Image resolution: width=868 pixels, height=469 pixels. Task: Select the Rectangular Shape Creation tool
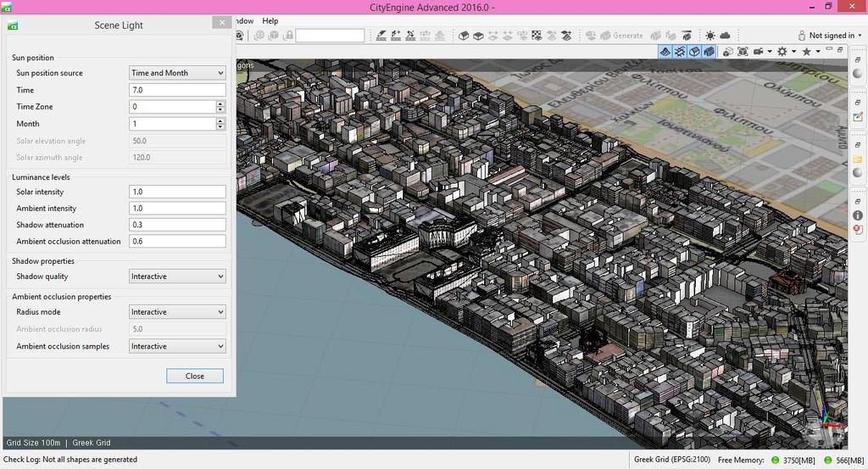click(478, 36)
